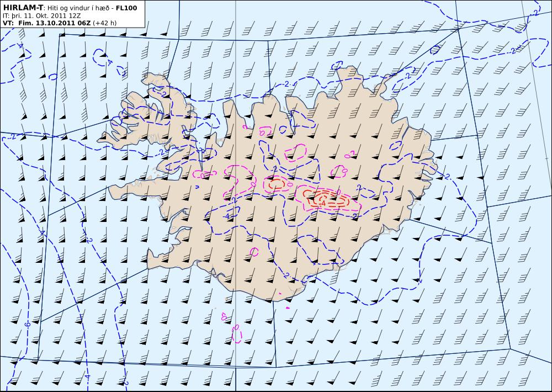The height and width of the screenshot is (392, 552).
Task: Click the 'Fim. 13.10.2011 06Z' valid time
Action: [x=55, y=23]
